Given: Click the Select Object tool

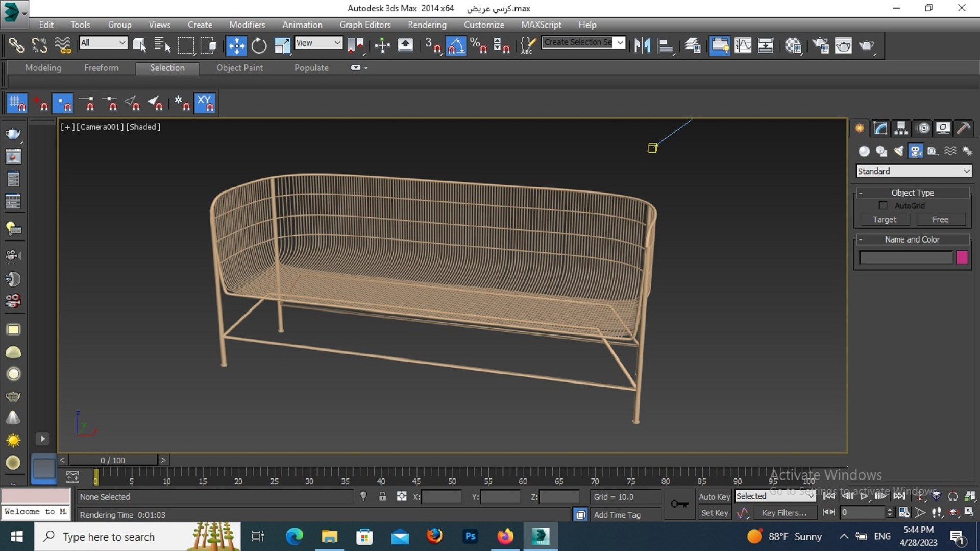Looking at the screenshot, I should click(x=139, y=45).
